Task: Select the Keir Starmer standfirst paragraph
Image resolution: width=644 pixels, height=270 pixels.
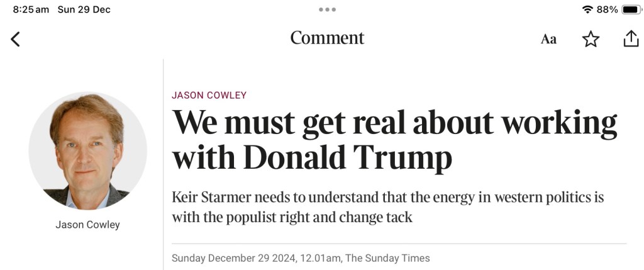Action: 387,207
